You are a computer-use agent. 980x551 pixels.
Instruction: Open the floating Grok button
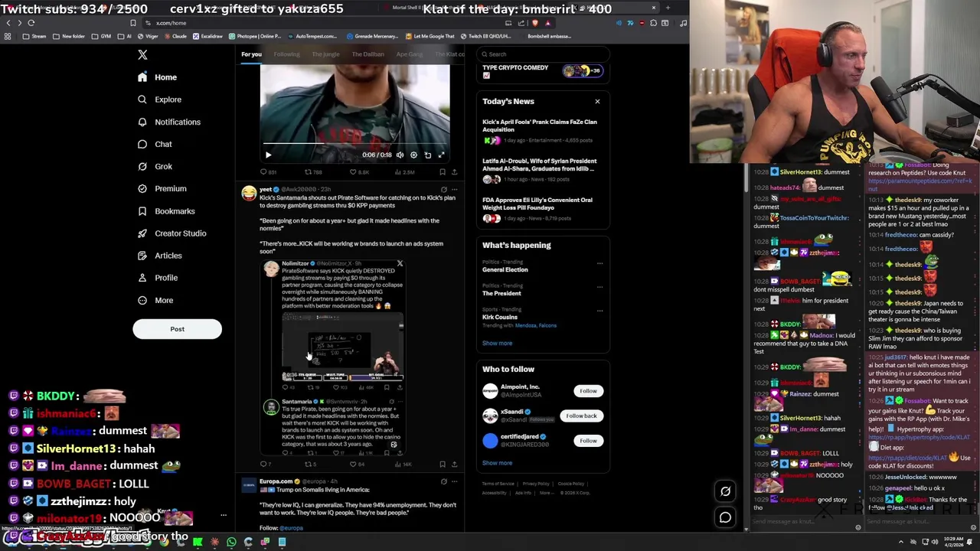(x=725, y=491)
